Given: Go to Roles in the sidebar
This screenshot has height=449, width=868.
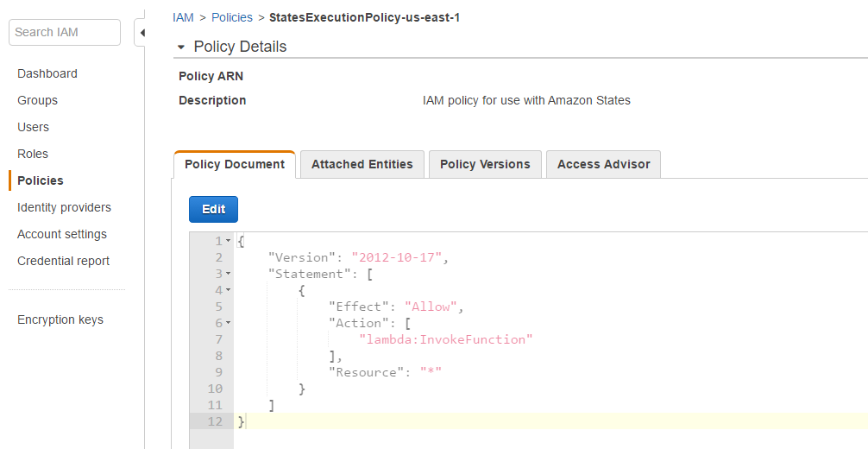Looking at the screenshot, I should 33,154.
